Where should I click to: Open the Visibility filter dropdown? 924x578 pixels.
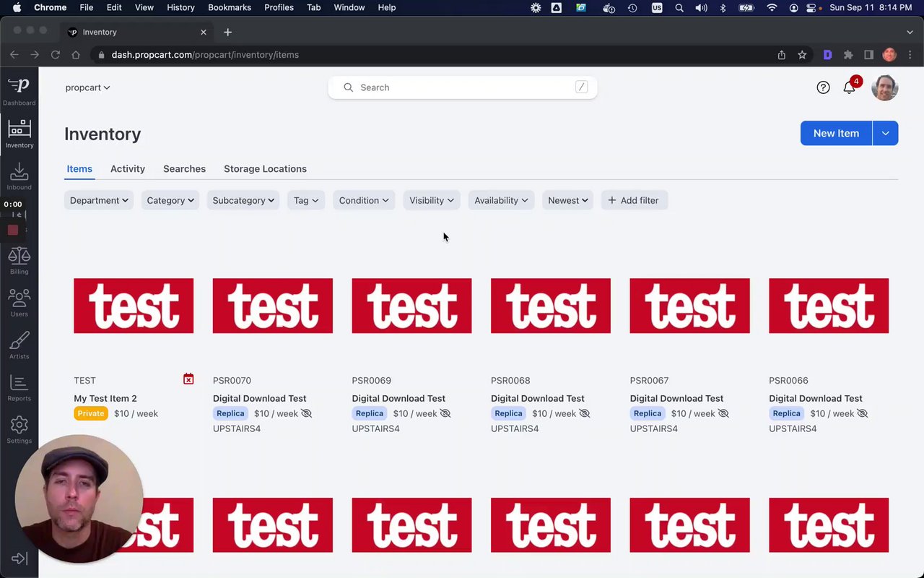pos(432,200)
